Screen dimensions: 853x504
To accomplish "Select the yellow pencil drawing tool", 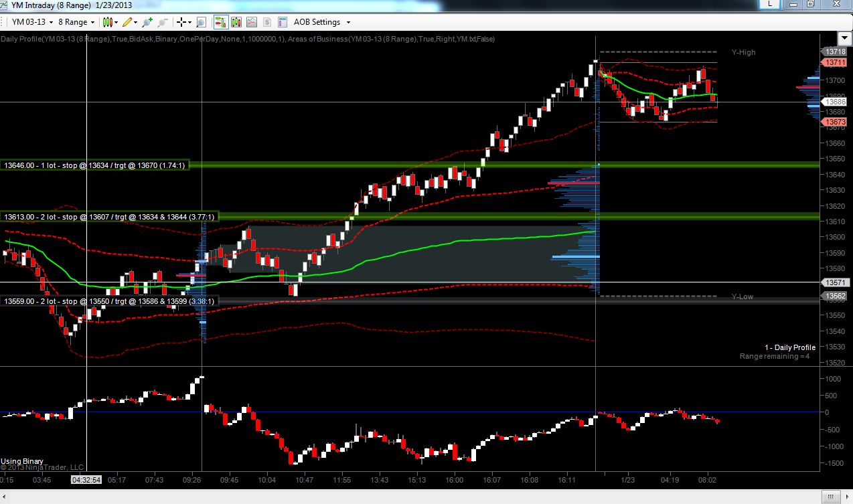I will pos(128,22).
